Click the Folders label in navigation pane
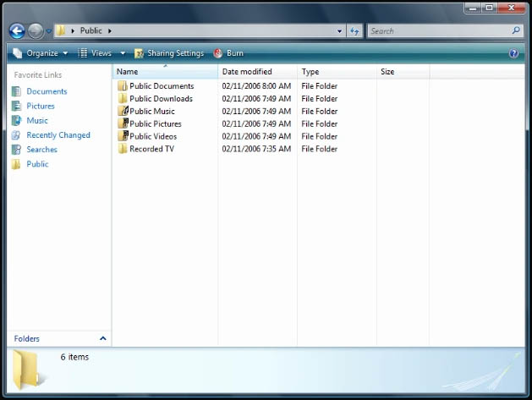 (27, 338)
